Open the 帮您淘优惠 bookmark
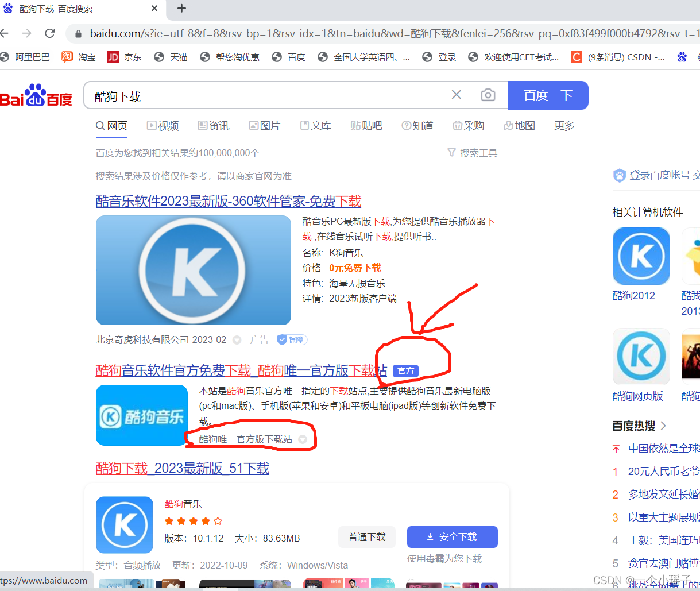 tap(230, 57)
